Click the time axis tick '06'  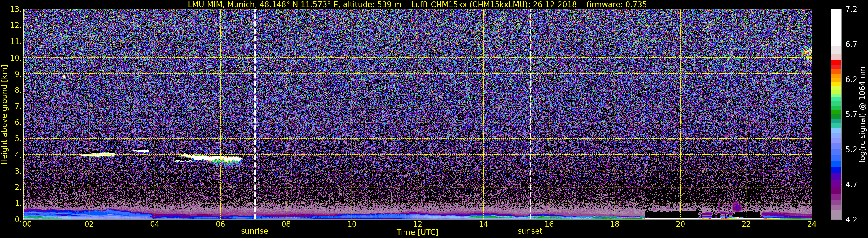point(220,224)
